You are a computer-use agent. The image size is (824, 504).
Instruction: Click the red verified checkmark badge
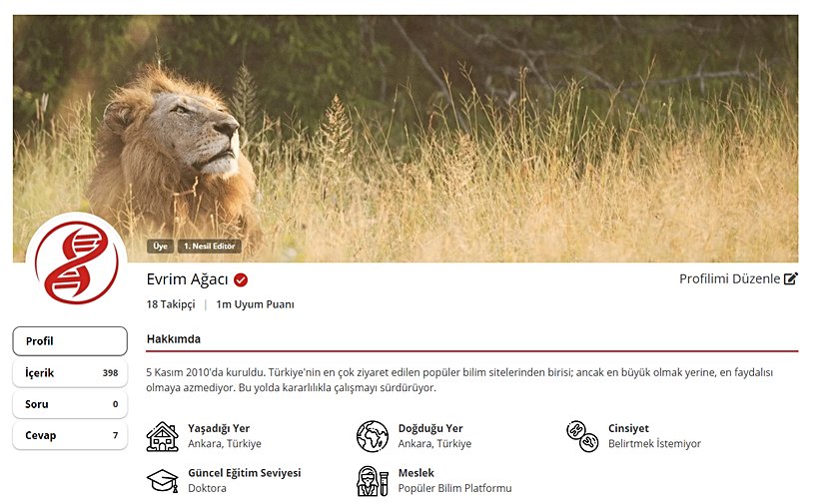click(x=241, y=279)
